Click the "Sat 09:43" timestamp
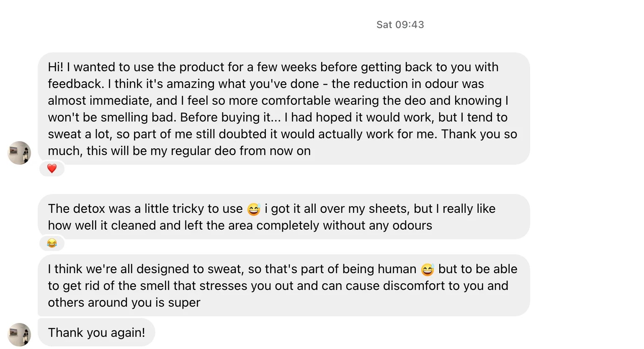644x349 pixels. tap(400, 25)
